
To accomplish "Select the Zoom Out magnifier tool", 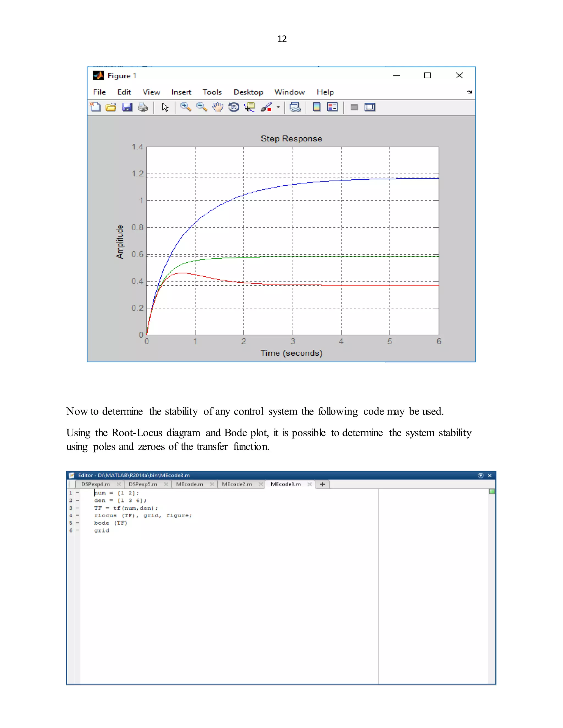I will [x=202, y=107].
